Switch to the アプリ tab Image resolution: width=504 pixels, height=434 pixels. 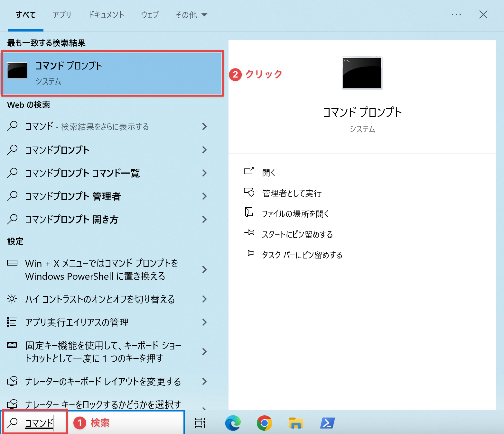click(62, 15)
